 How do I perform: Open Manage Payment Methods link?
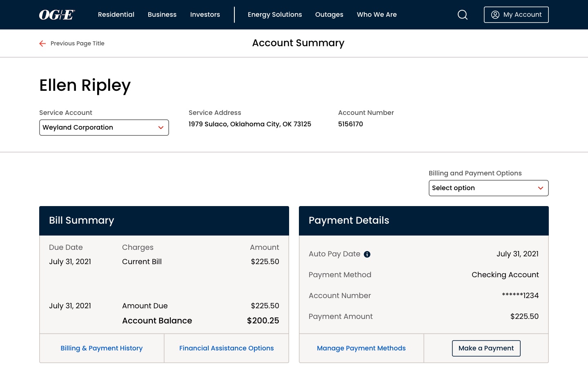point(361,348)
